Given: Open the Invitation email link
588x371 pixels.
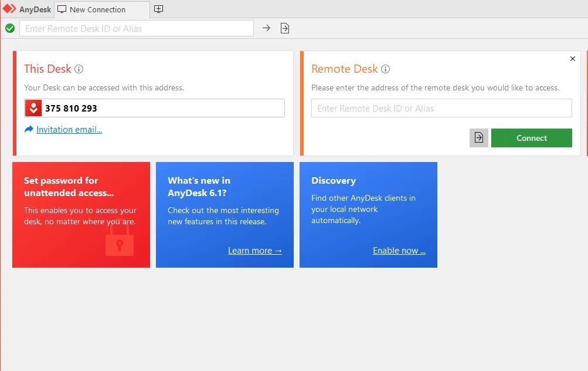Looking at the screenshot, I should pos(69,130).
